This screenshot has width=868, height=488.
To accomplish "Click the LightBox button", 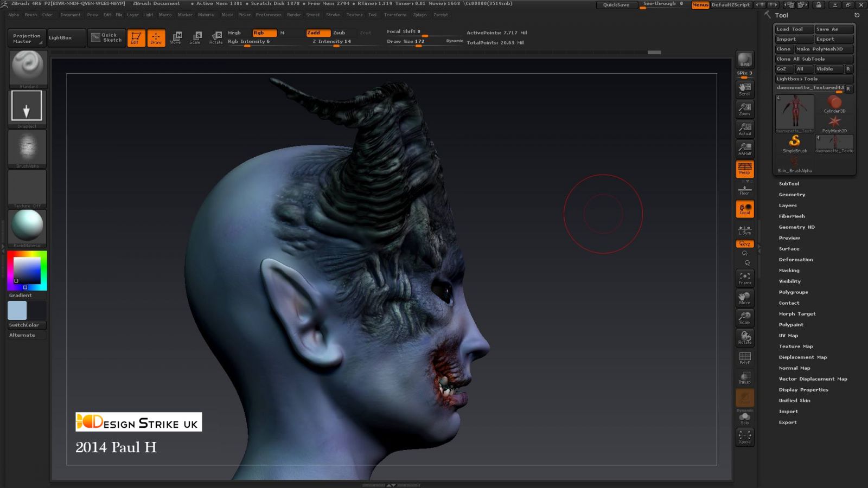I will (x=60, y=37).
